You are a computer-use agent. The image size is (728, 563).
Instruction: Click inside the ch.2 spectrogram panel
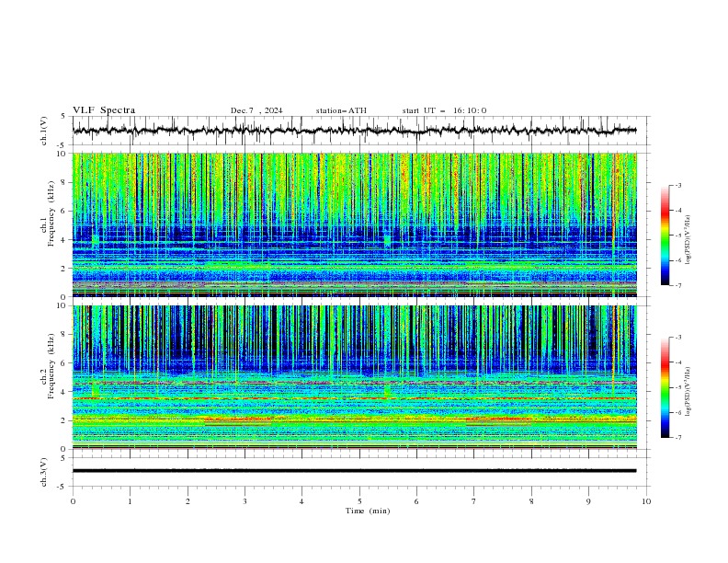(355, 377)
